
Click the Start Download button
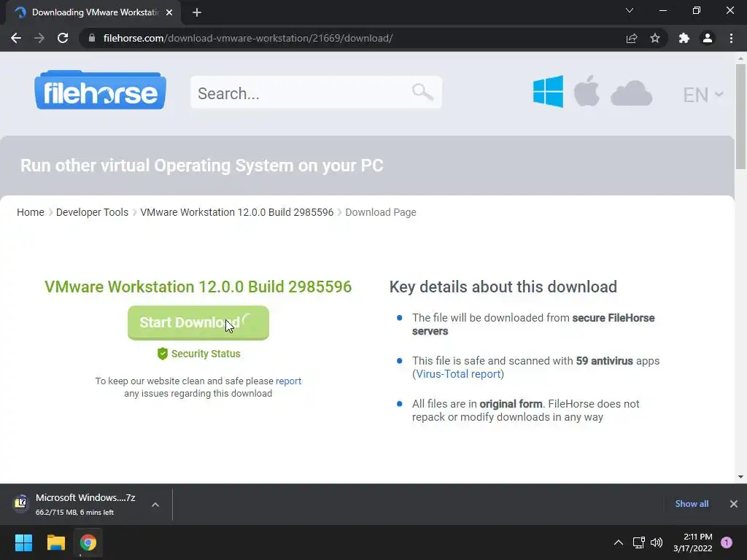click(198, 323)
